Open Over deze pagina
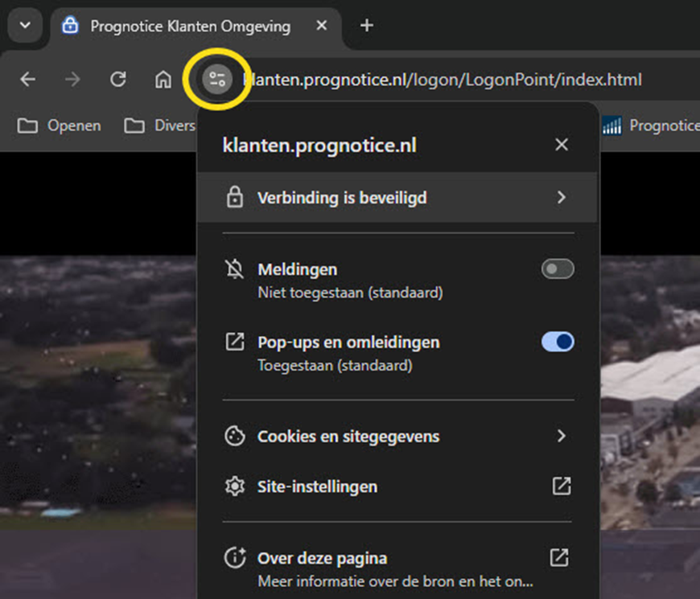The height and width of the screenshot is (599, 700). tap(397, 568)
